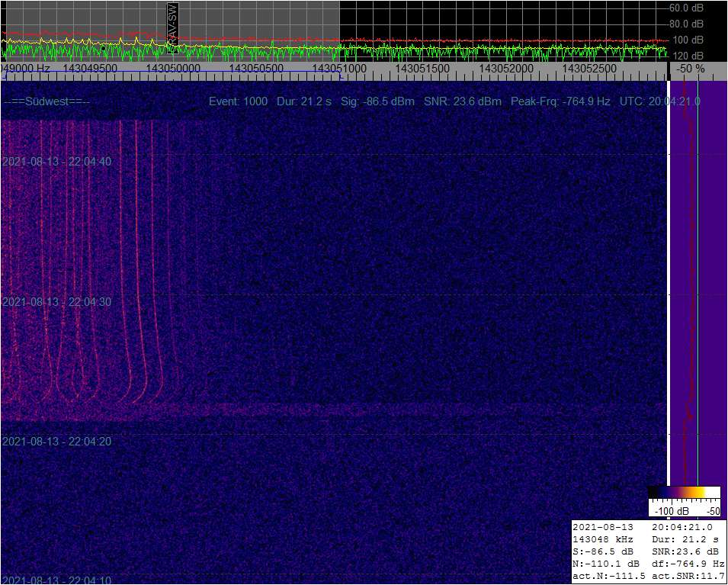Click the Dur: 21.2 s header readout

304,101
